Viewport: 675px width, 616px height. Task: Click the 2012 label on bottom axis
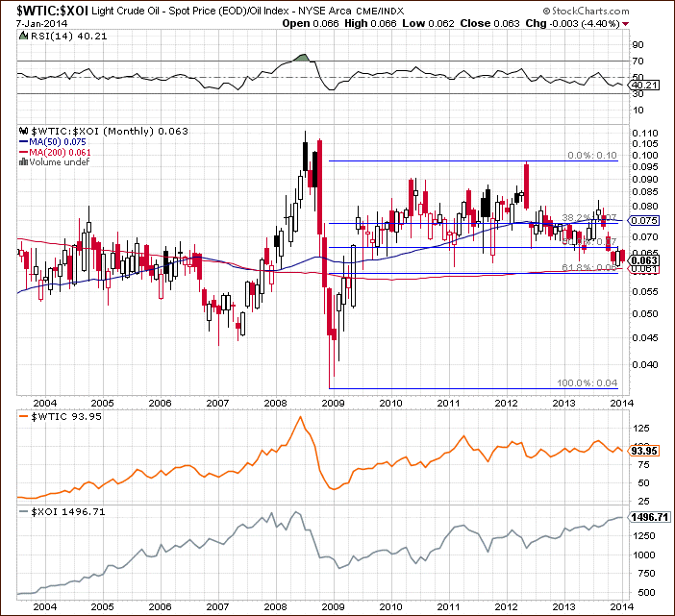[506, 606]
